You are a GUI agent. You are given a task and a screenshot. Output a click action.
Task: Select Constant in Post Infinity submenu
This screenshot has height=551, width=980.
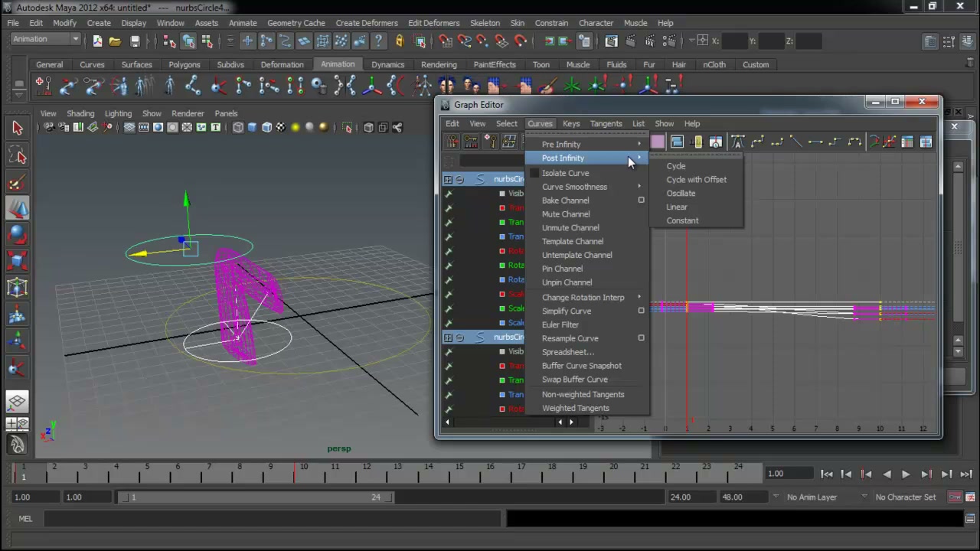[682, 221]
